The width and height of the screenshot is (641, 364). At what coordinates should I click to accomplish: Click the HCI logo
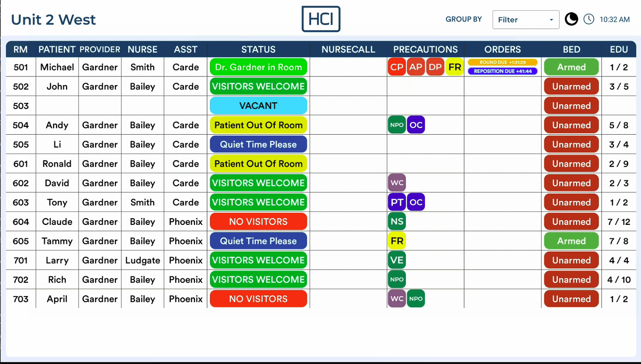coord(321,19)
